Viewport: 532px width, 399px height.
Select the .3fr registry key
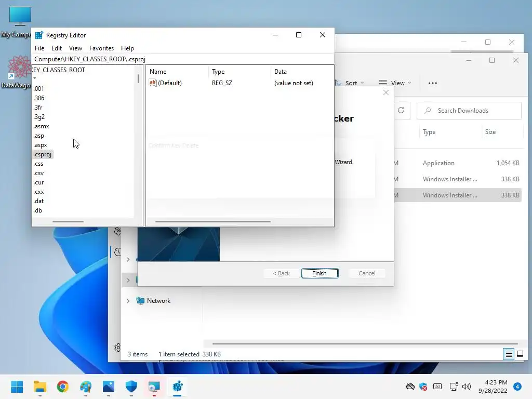38,107
